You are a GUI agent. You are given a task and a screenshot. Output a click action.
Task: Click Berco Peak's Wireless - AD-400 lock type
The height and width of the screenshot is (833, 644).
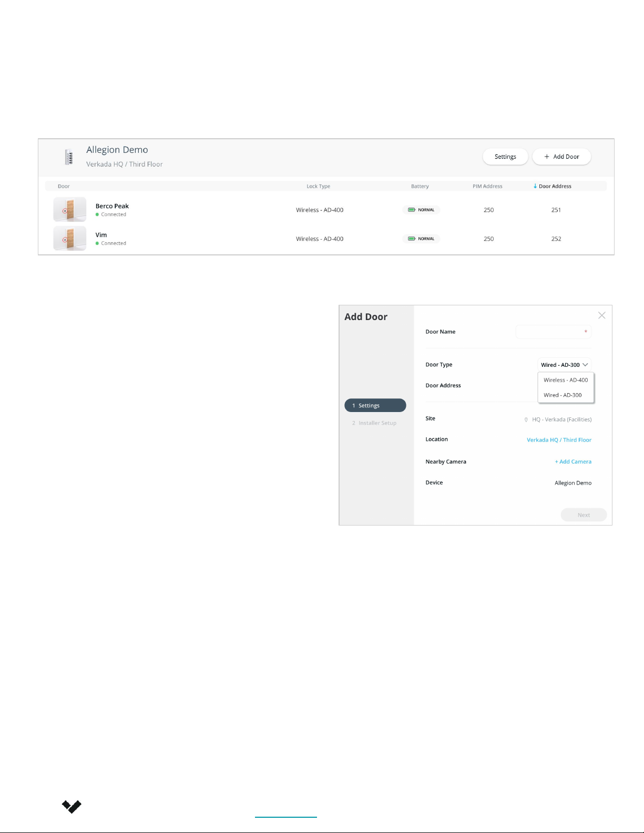(320, 210)
